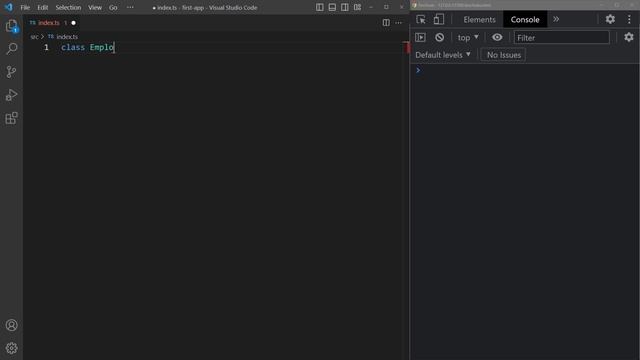Image resolution: width=640 pixels, height=360 pixels.
Task: Open the Source Control view
Action: click(x=11, y=72)
